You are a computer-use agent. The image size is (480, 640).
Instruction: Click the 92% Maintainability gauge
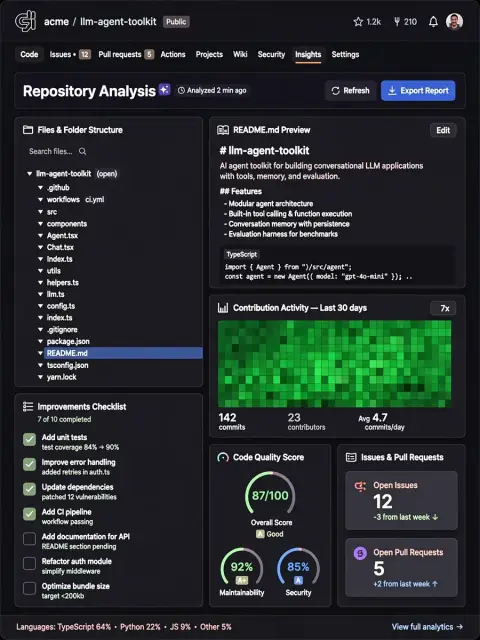tap(242, 567)
